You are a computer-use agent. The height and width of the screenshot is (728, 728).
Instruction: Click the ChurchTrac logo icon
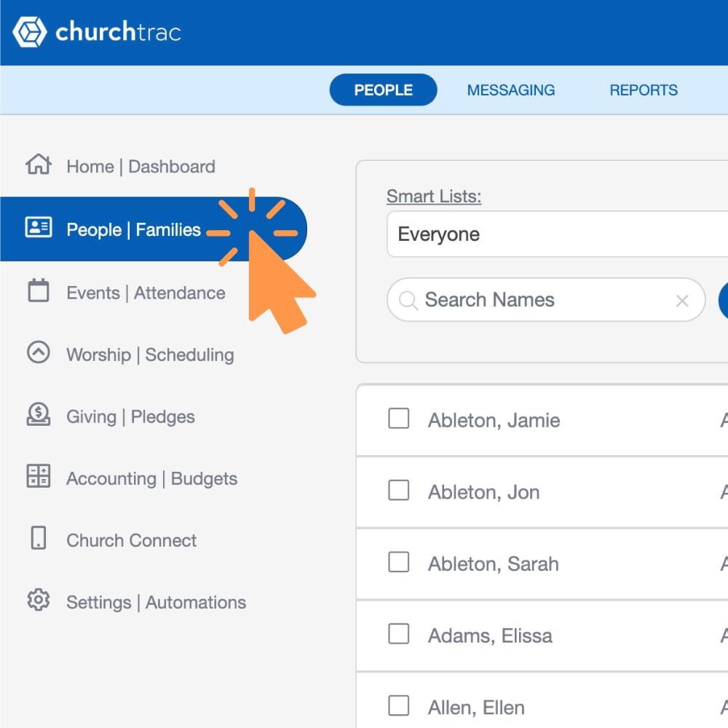(x=30, y=32)
